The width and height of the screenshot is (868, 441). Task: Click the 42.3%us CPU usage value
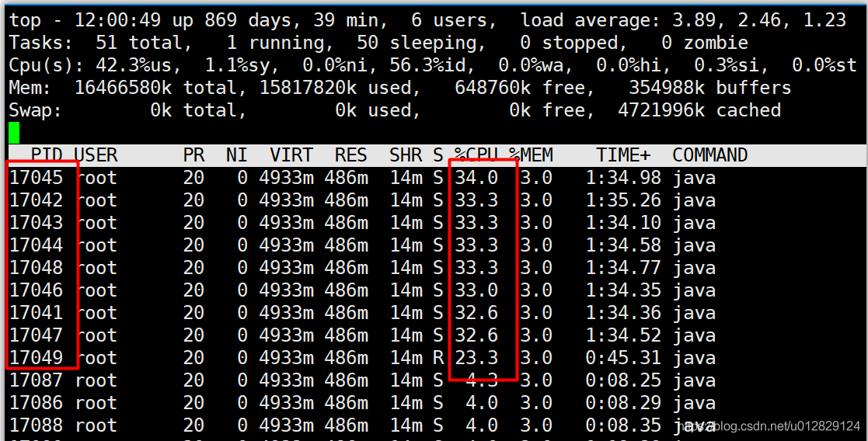coord(134,65)
